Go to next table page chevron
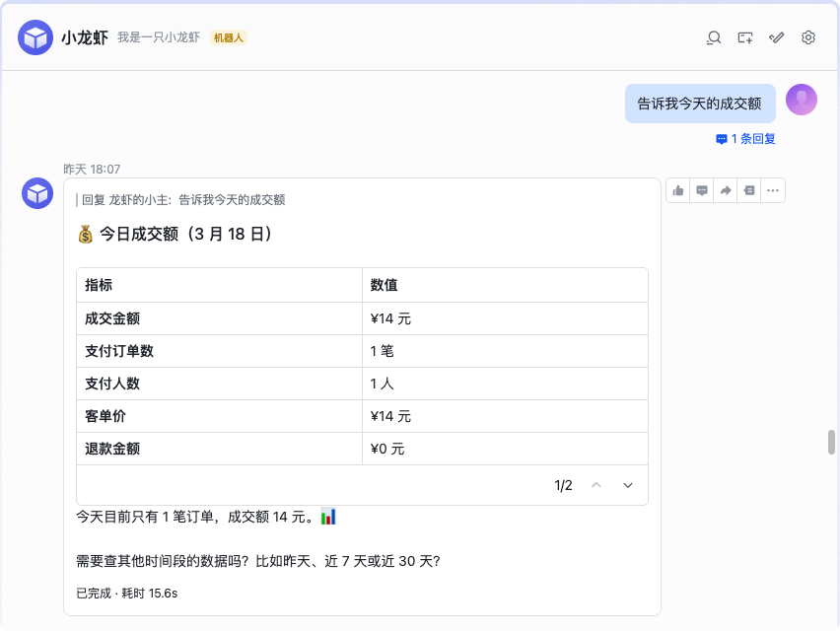Image resolution: width=840 pixels, height=631 pixels. click(628, 485)
